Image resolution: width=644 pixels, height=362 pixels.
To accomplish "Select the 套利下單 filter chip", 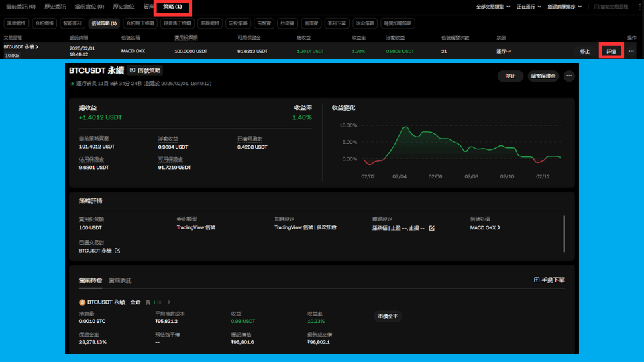I will pyautogui.click(x=337, y=23).
